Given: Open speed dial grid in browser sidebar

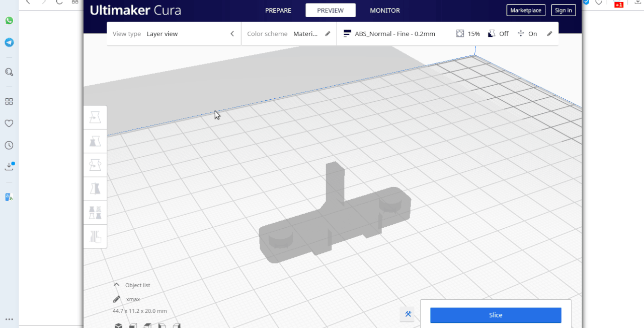Looking at the screenshot, I should [x=9, y=101].
